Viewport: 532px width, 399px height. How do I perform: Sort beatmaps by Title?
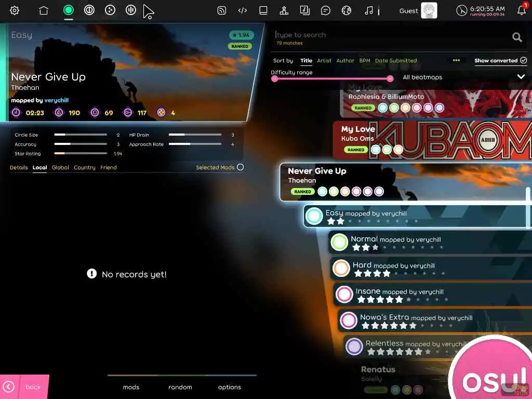307,60
